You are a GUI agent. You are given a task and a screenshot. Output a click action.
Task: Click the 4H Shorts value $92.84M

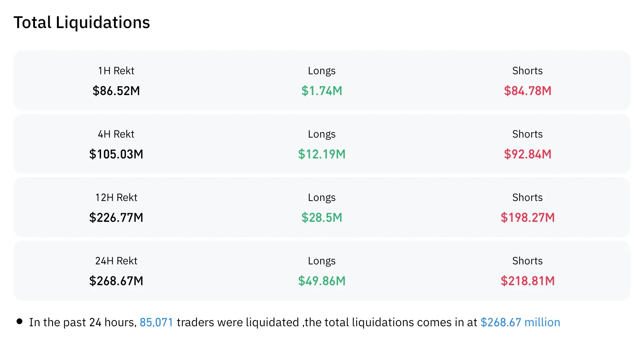[528, 154]
